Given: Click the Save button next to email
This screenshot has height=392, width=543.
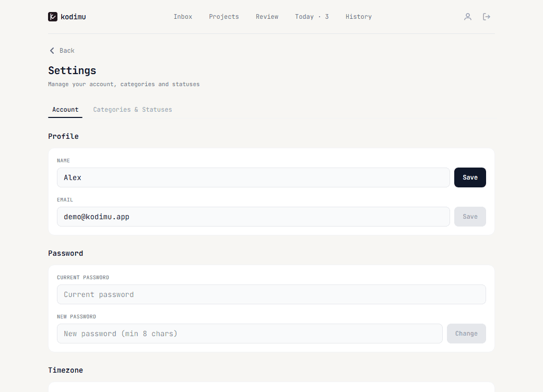Looking at the screenshot, I should pyautogui.click(x=469, y=216).
